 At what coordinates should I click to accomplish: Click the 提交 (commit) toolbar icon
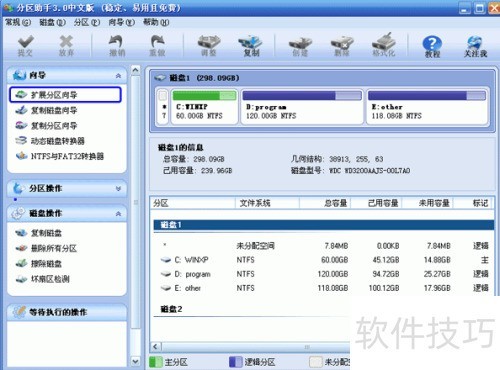click(25, 45)
